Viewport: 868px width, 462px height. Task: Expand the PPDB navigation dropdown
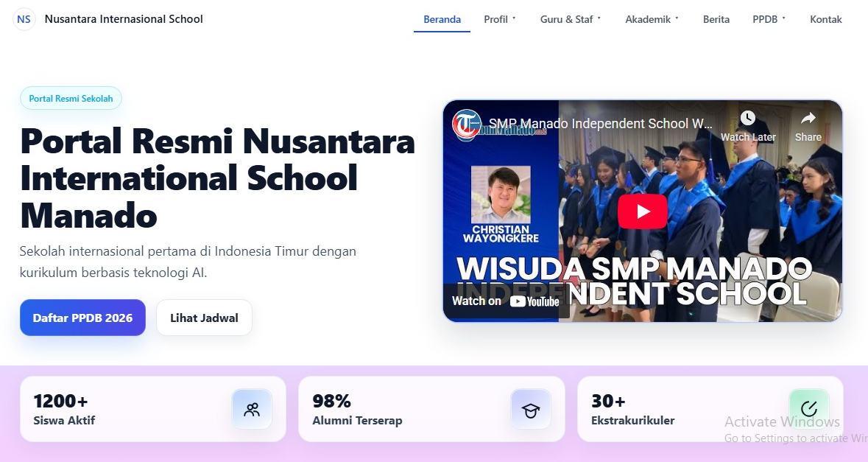(x=766, y=19)
